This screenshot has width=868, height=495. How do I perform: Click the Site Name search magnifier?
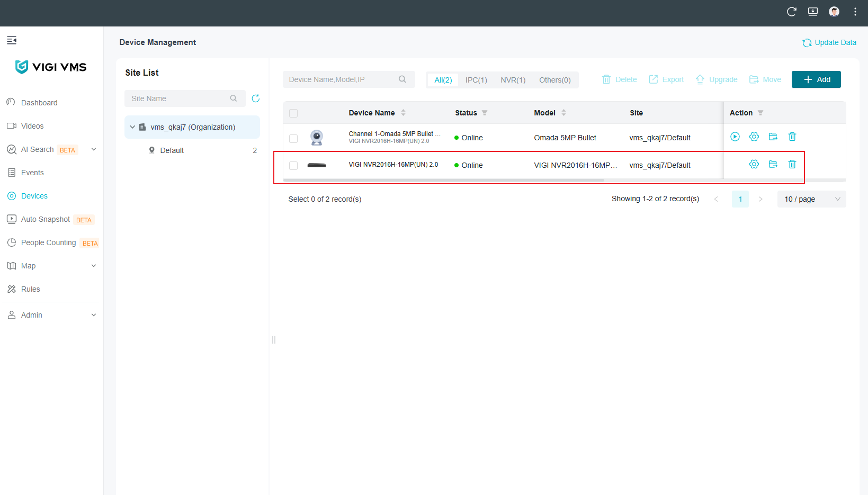click(234, 98)
